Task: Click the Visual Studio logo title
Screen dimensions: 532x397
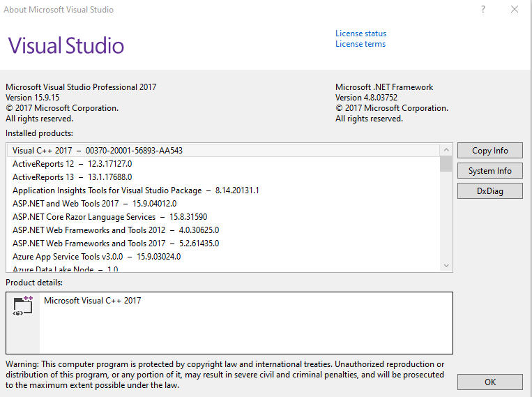Action: point(66,45)
